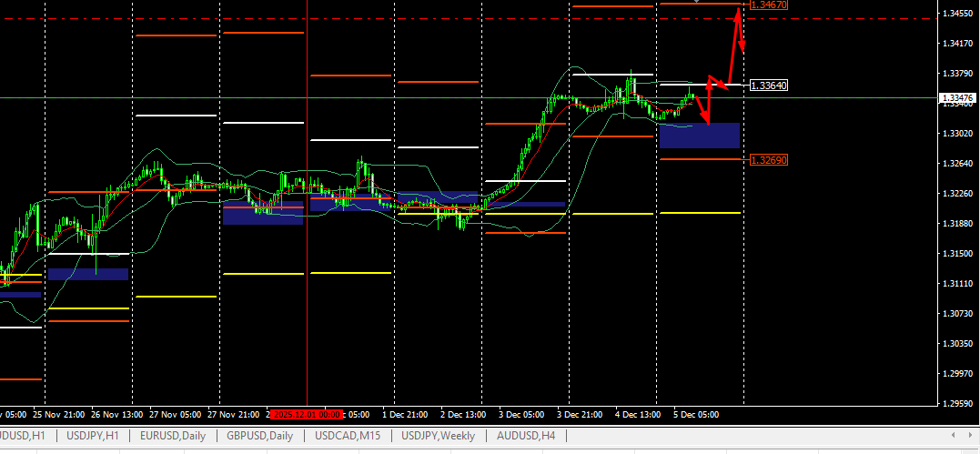Open the EURUSD,Daily chart tab

173,435
